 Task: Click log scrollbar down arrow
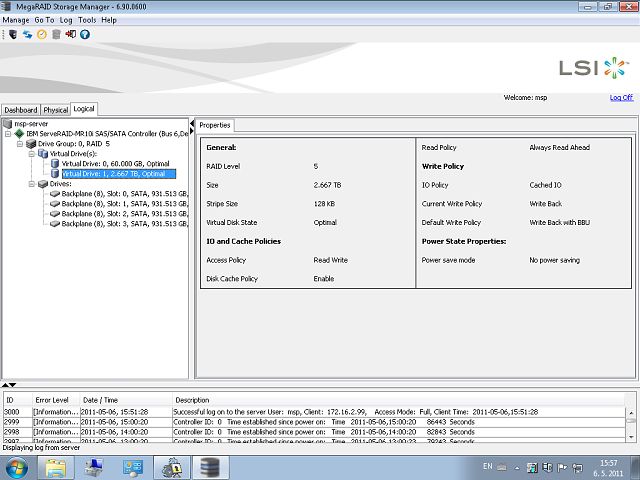click(631, 437)
